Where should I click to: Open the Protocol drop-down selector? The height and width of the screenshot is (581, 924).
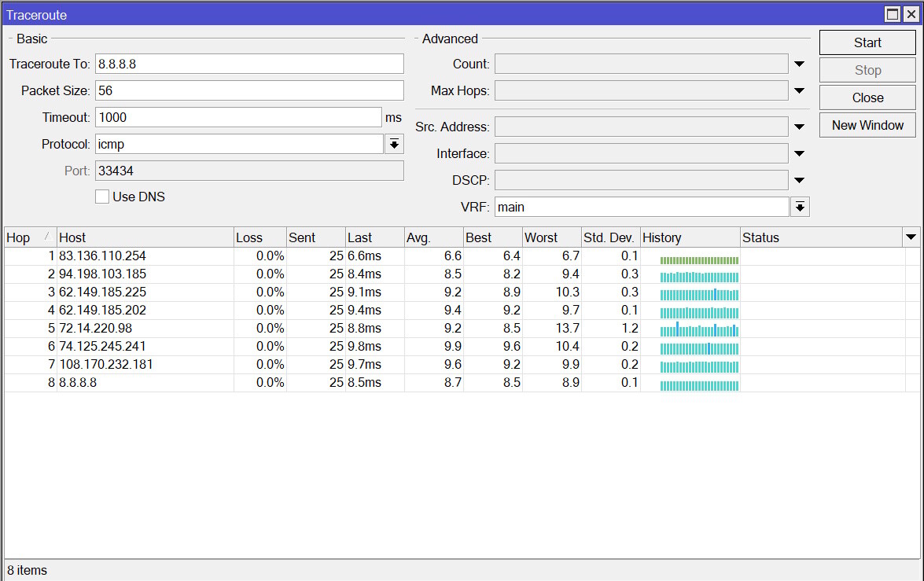tap(393, 144)
